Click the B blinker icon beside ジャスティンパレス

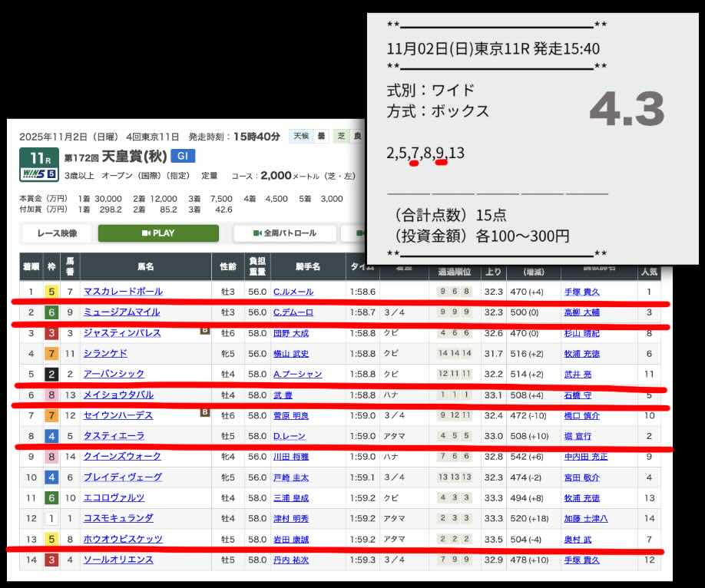[x=204, y=332]
